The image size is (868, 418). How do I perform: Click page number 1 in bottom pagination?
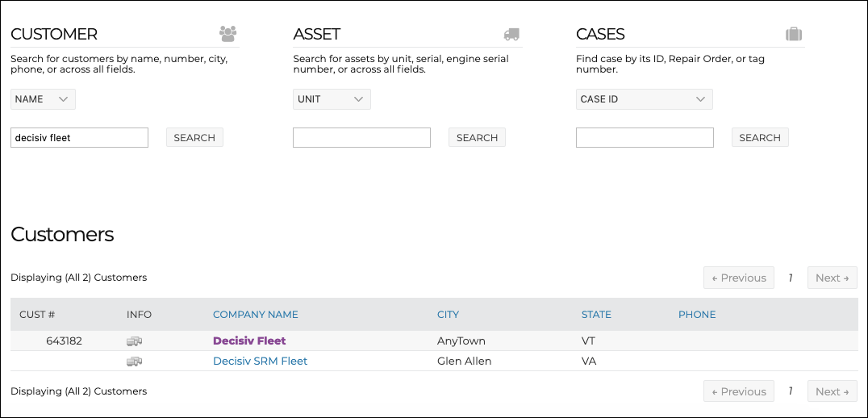tap(791, 391)
